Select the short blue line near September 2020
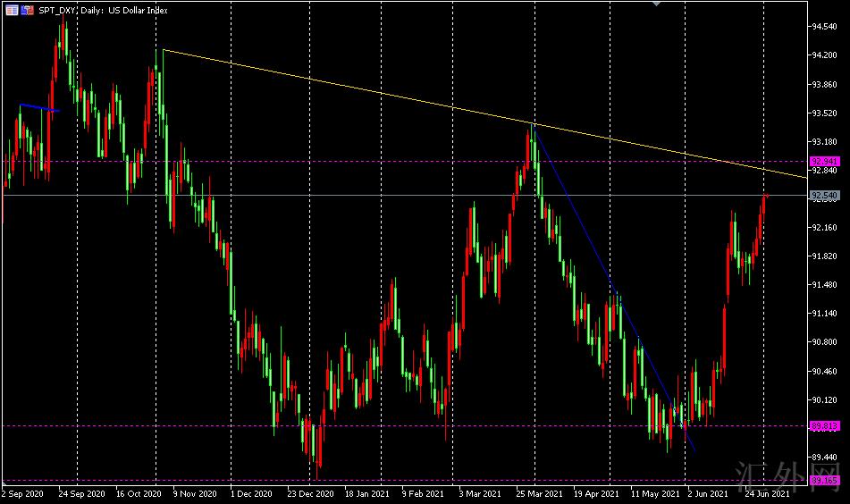 (39, 107)
